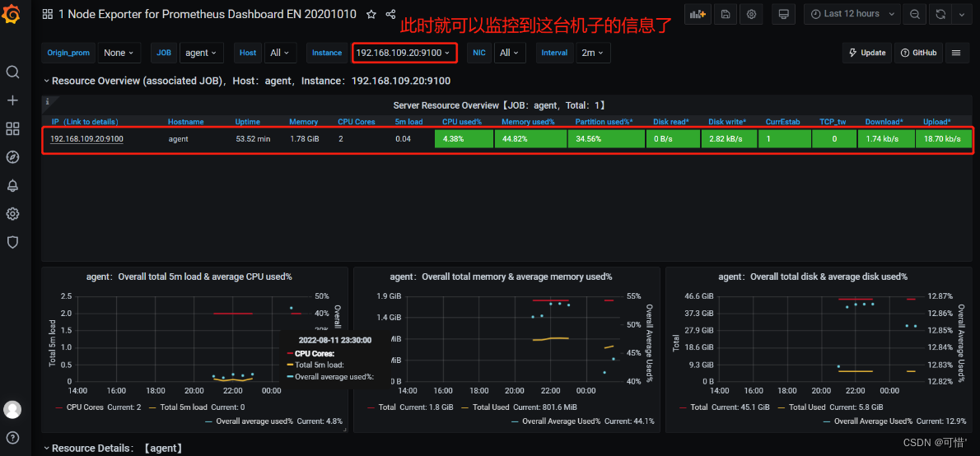Open the user avatar in sidebar
The width and height of the screenshot is (980, 456).
[x=12, y=410]
